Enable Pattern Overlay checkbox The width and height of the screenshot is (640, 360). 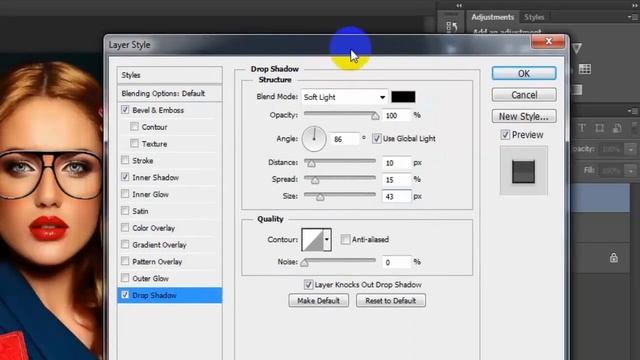pos(125,261)
